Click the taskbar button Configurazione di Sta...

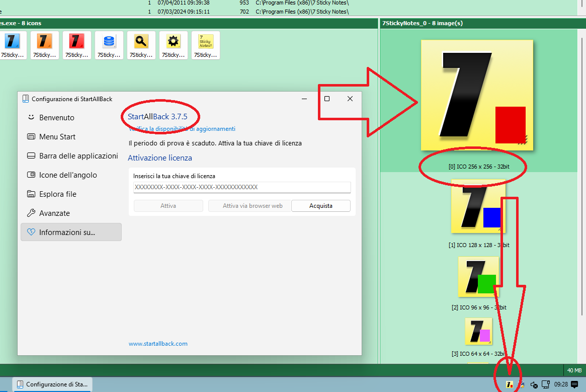[52, 384]
